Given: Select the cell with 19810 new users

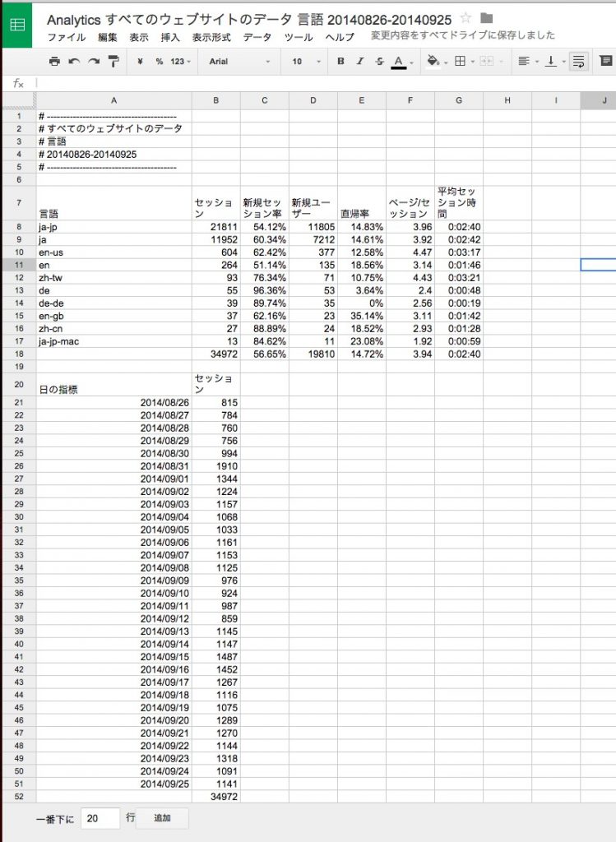Looking at the screenshot, I should coord(313,354).
